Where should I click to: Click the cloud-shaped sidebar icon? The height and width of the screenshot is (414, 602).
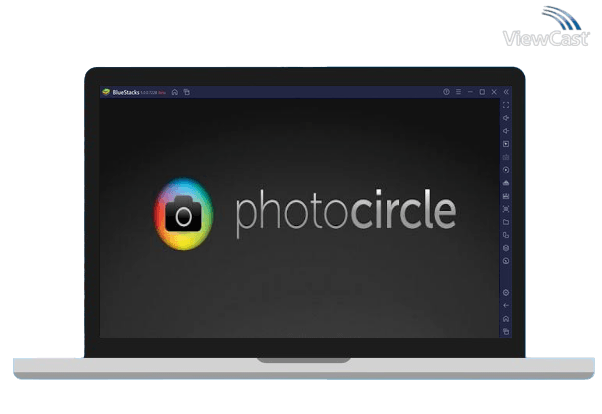(506, 183)
